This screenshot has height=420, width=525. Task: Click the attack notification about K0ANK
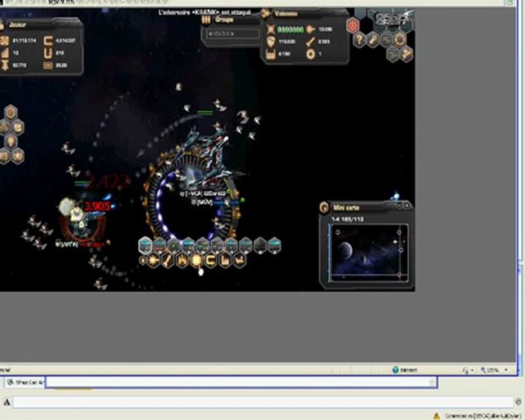205,13
